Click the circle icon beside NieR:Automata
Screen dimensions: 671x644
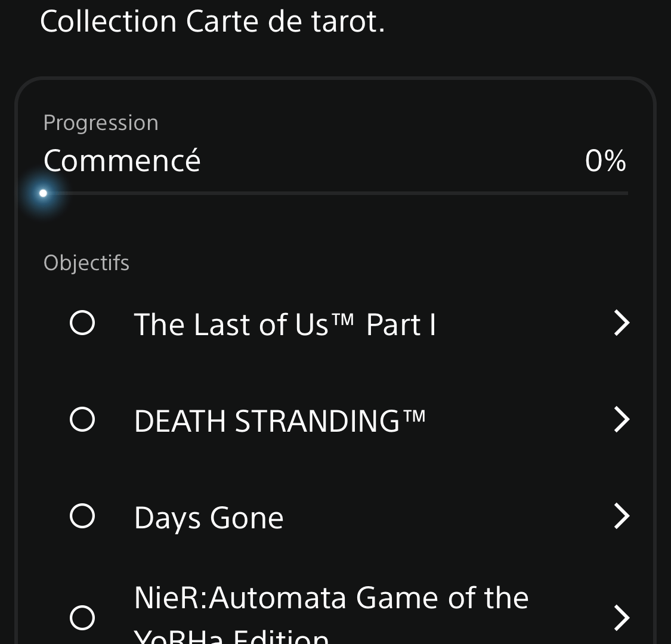click(82, 618)
